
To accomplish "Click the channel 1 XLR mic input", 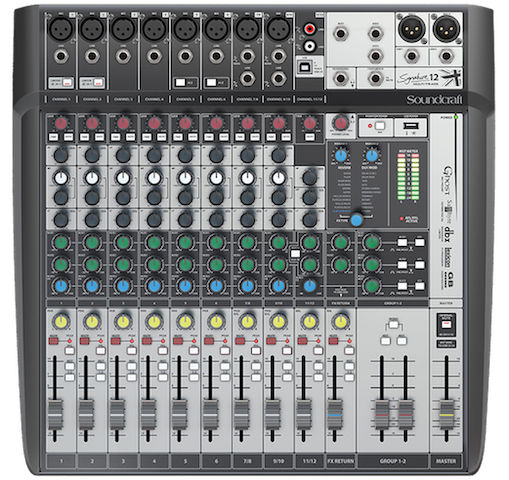I will coord(61,29).
